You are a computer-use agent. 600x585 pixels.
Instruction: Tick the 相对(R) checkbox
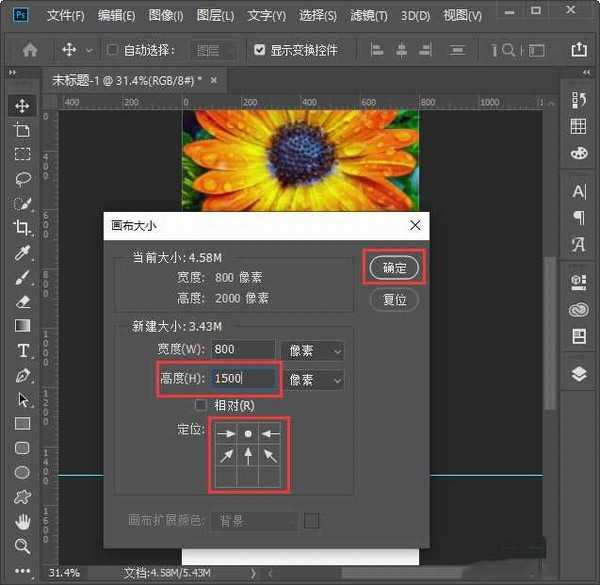click(x=201, y=405)
